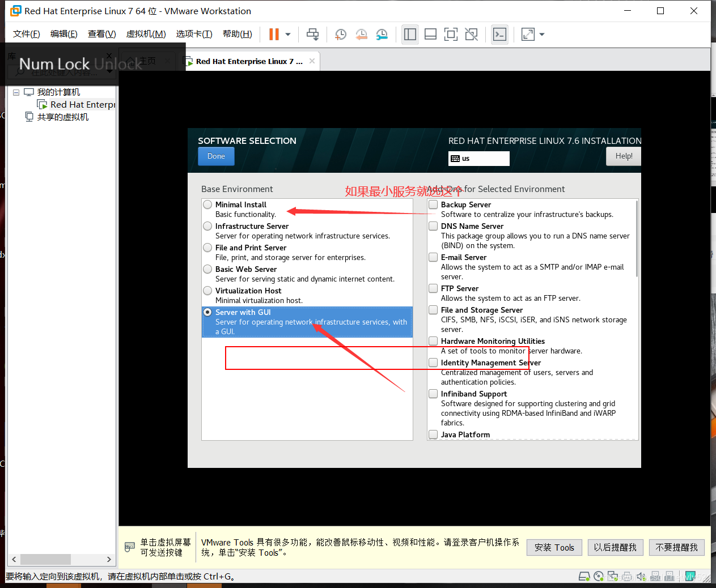Collapse the 我的计算机 tree node
This screenshot has width=716, height=588.
16,92
